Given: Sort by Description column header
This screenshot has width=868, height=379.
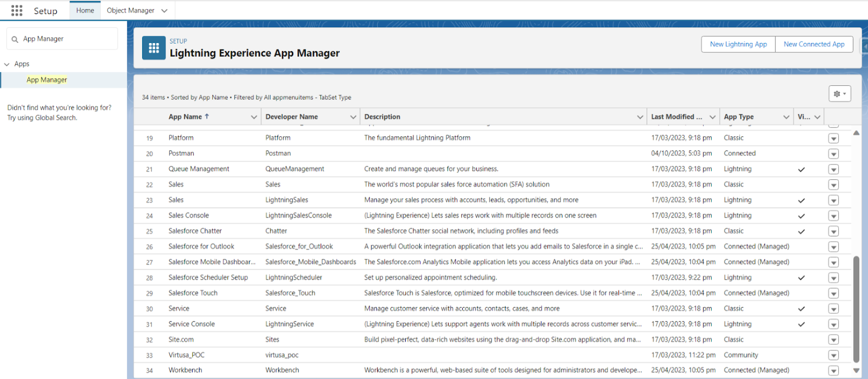Looking at the screenshot, I should (382, 117).
